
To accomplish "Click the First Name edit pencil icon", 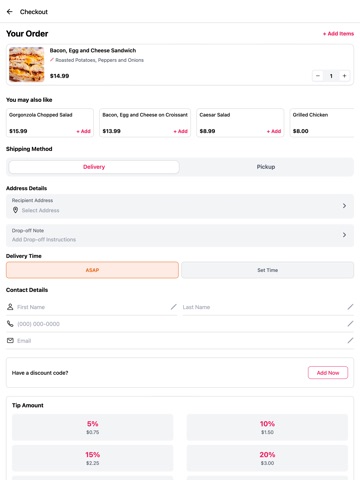I will [174, 307].
